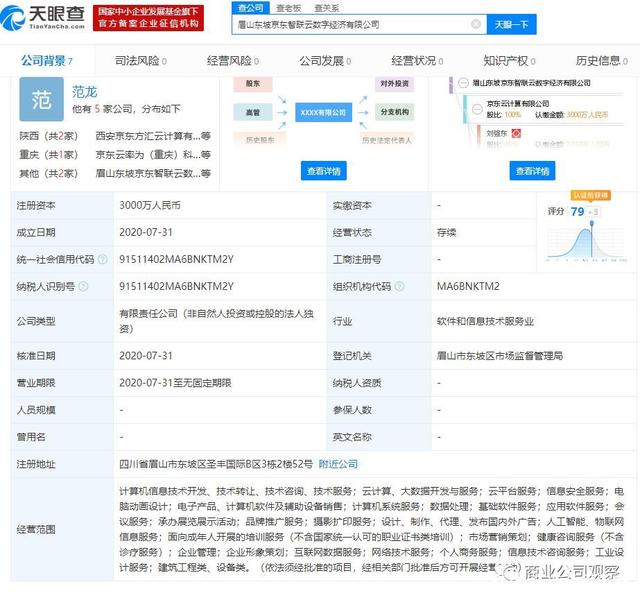The width and height of the screenshot is (640, 600).
Task: Collapse the 眉山东坡京东智联云 tree node
Action: [x=463, y=83]
